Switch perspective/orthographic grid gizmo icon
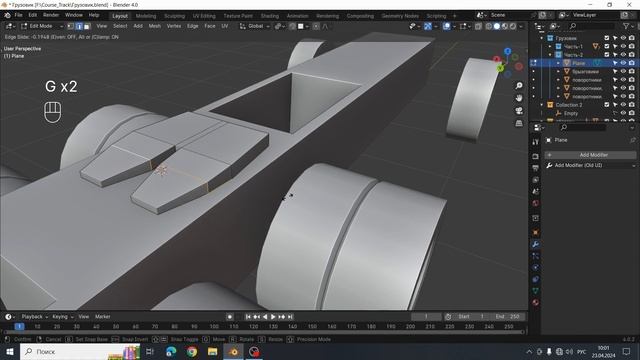640x360 pixels. (x=519, y=123)
